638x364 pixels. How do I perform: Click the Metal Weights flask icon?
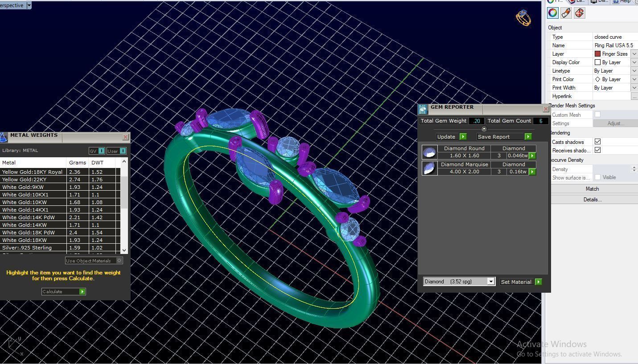(x=4, y=137)
